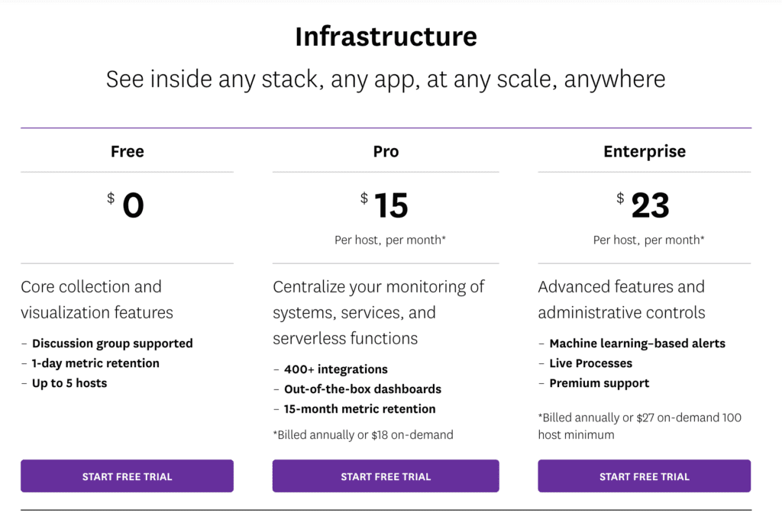This screenshot has width=782, height=532.
Task: Click 'Up to 5 hosts' feature item
Action: pyautogui.click(x=69, y=383)
